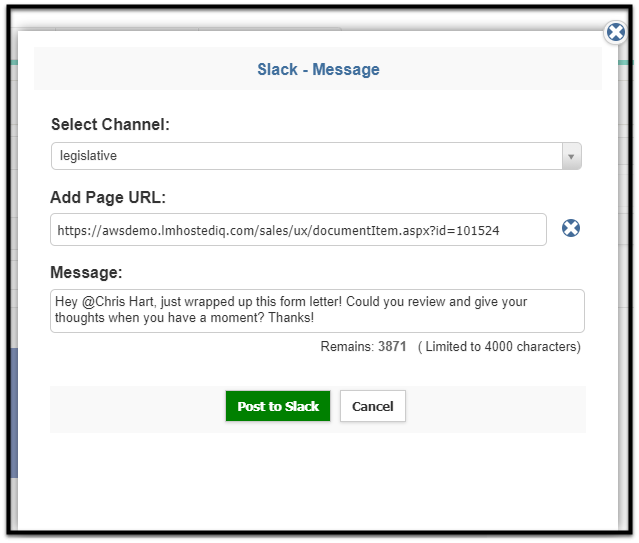Click the Add Page URL label
Viewport: 639px width, 543px height.
[x=108, y=197]
